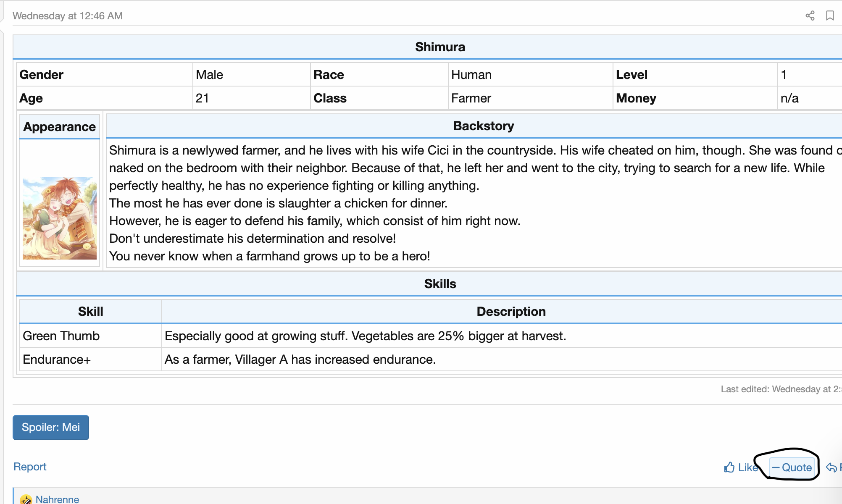The image size is (842, 504).
Task: Click the Farmer class value cell
Action: [x=471, y=98]
